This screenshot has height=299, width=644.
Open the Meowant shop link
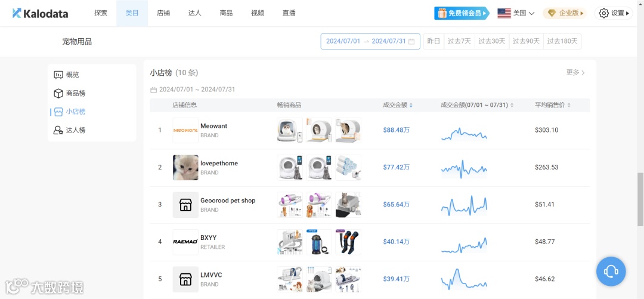pyautogui.click(x=213, y=127)
